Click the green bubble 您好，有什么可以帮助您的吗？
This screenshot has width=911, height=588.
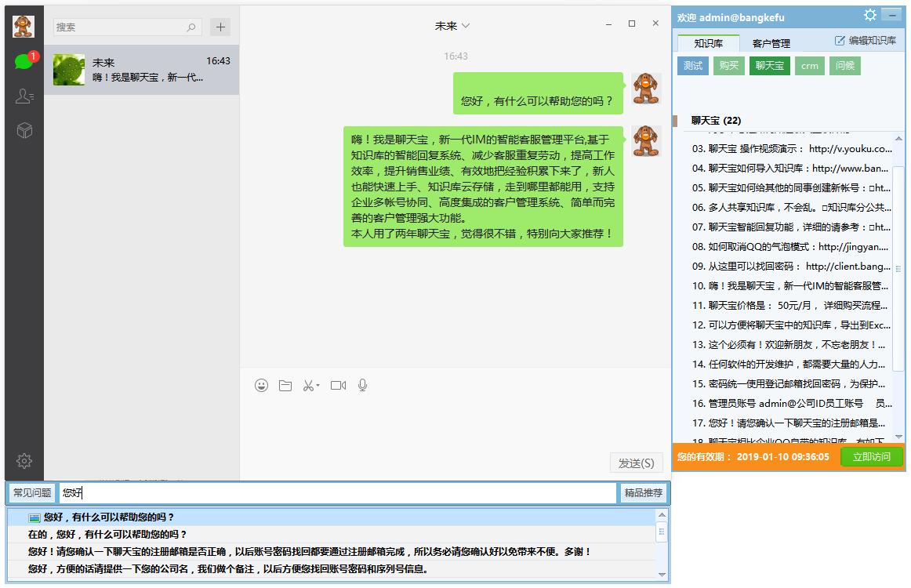pyautogui.click(x=537, y=93)
